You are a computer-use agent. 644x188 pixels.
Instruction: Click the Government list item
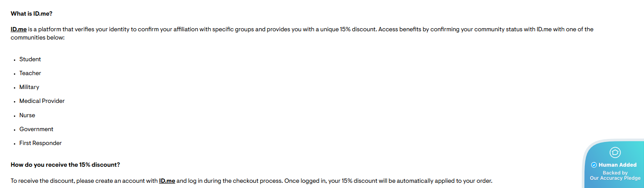coord(36,129)
